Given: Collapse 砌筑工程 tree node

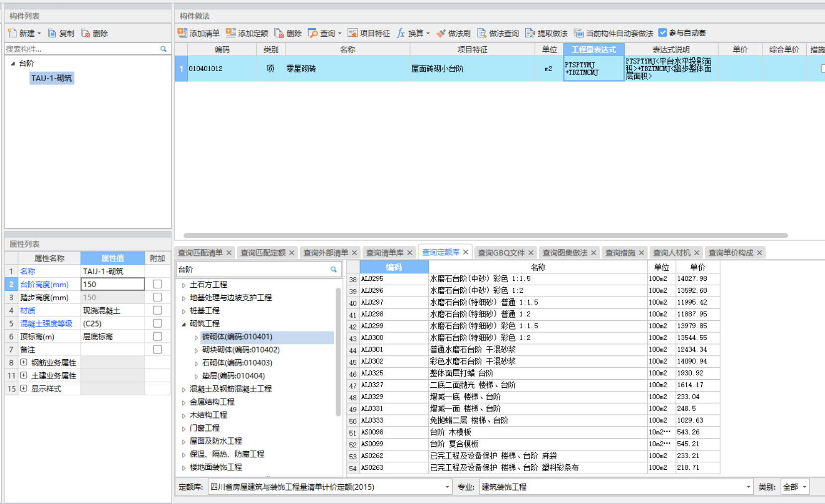Looking at the screenshot, I should coord(184,324).
